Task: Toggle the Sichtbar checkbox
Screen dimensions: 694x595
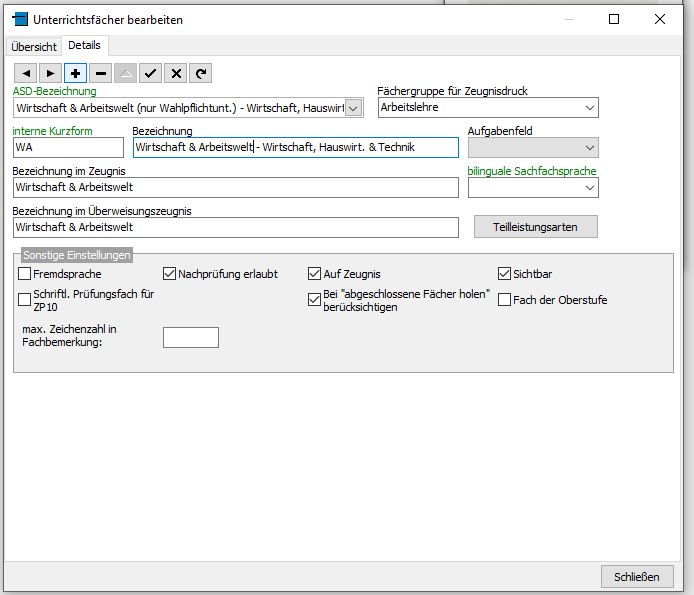Action: click(x=504, y=274)
